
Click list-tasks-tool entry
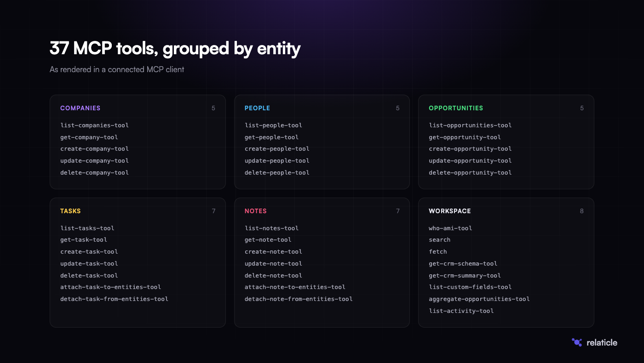87,228
